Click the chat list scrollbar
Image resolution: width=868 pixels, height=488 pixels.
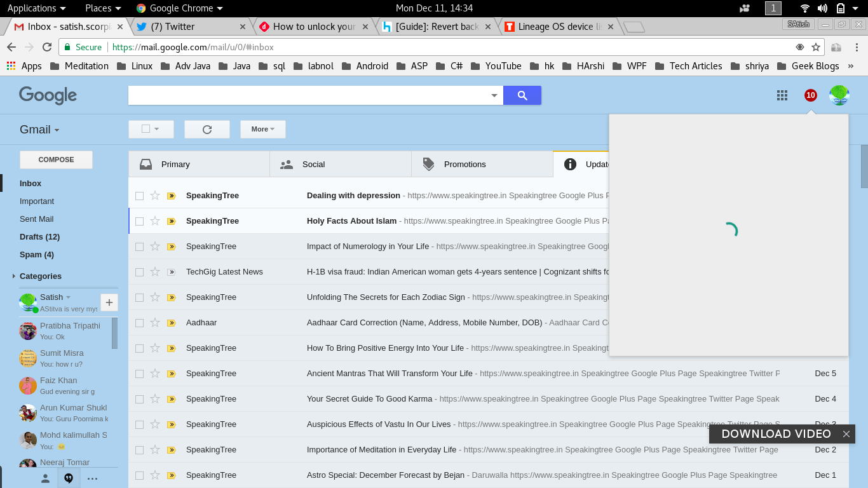(115, 333)
